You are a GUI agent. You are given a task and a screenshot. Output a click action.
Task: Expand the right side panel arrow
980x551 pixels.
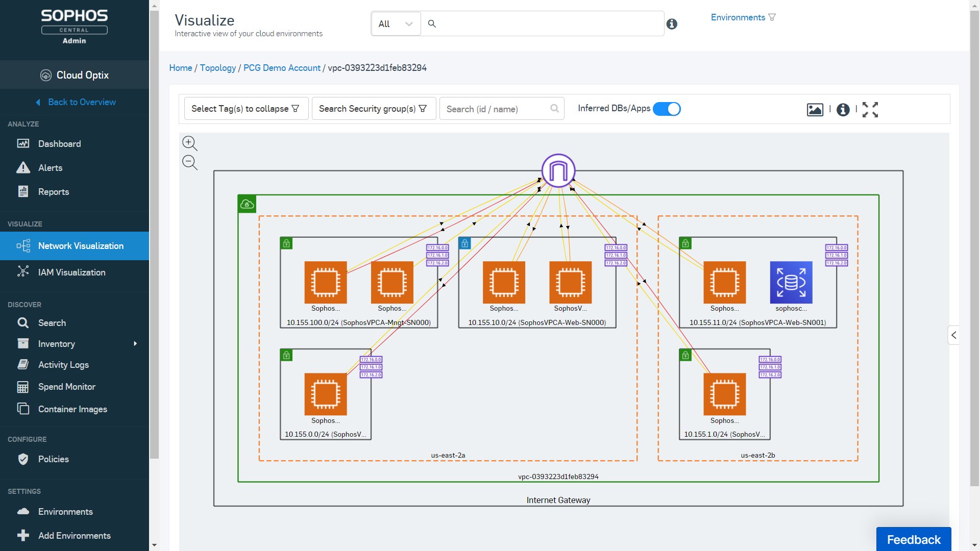coord(953,335)
